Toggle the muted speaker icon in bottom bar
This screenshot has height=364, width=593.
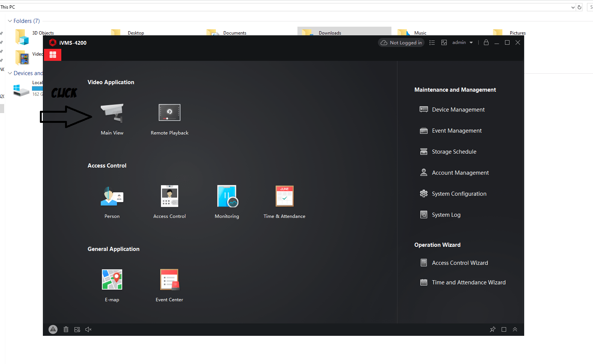88,329
